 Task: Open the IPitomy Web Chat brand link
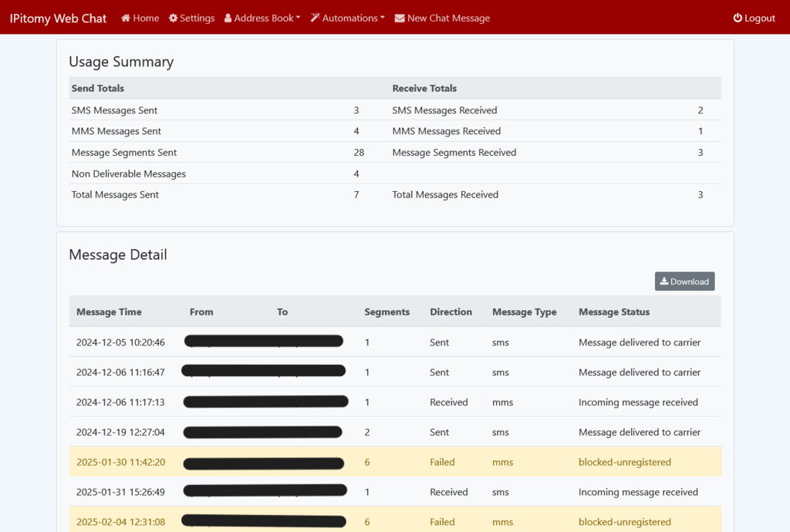[58, 19]
